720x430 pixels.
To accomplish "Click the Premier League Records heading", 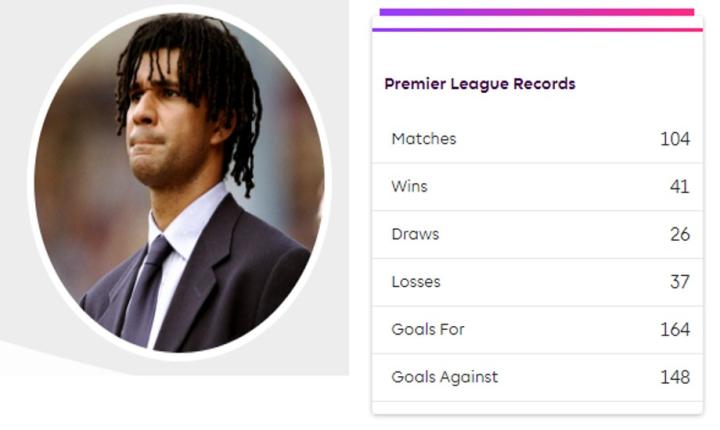I will (480, 84).
